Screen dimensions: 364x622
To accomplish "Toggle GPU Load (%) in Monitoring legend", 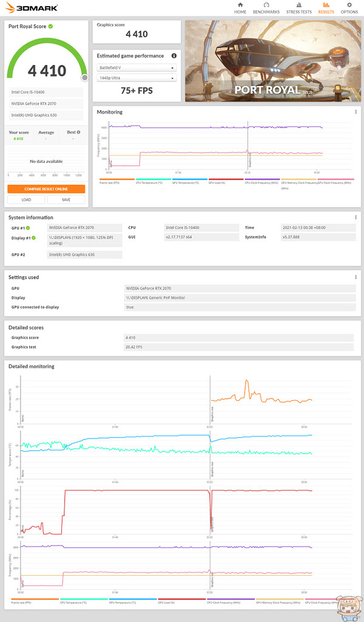I will click(x=226, y=181).
